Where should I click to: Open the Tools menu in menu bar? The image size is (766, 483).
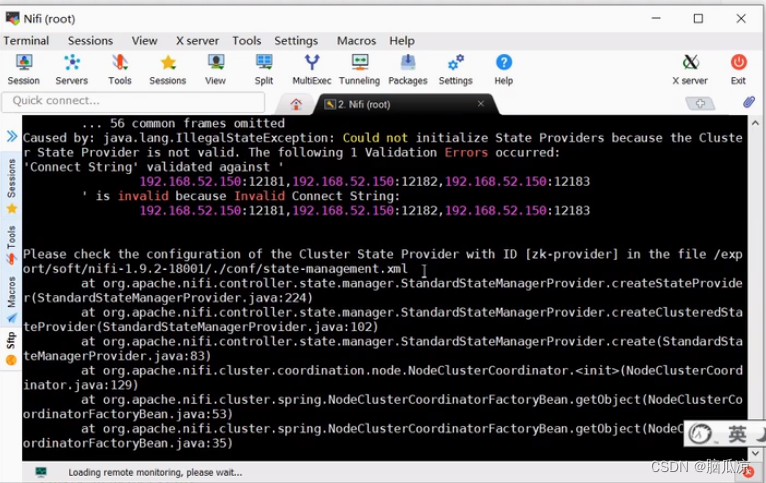coord(247,41)
